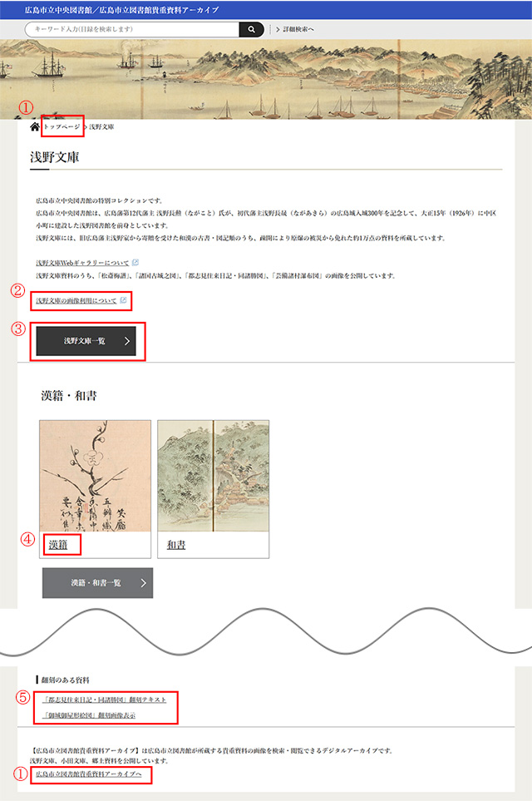This screenshot has width=532, height=801.
Task: Click the 浅野文庫一覧 button
Action: point(86,341)
